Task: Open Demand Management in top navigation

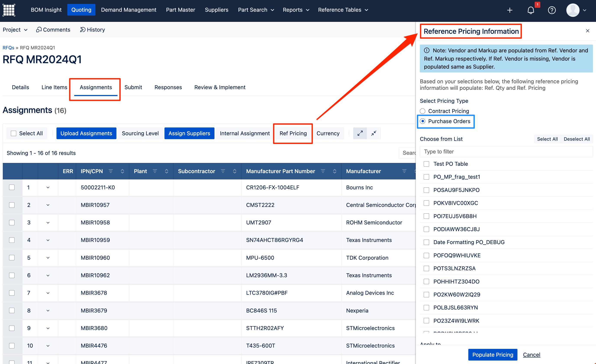Action: [x=128, y=10]
